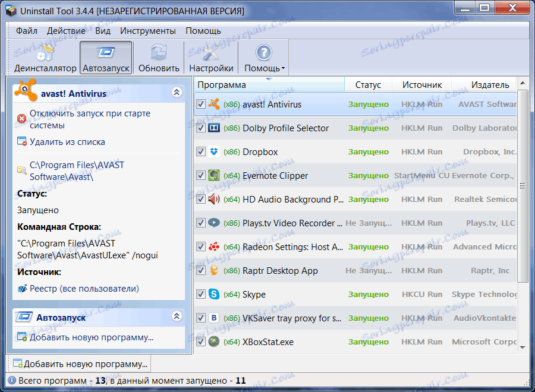Open the C:\Program Files\AVAST Software\Avast\ path link
This screenshot has width=535, height=392.
(x=77, y=171)
